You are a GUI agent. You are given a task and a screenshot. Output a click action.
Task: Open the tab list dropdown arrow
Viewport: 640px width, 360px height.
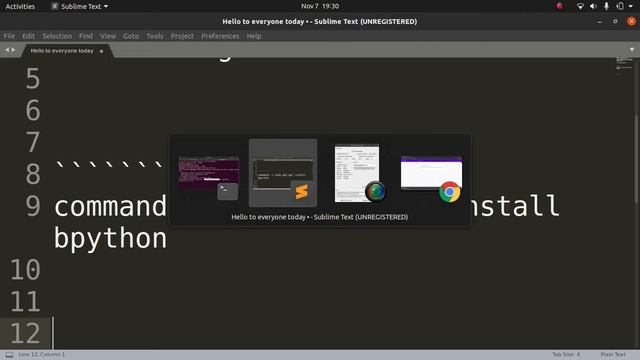(x=632, y=50)
